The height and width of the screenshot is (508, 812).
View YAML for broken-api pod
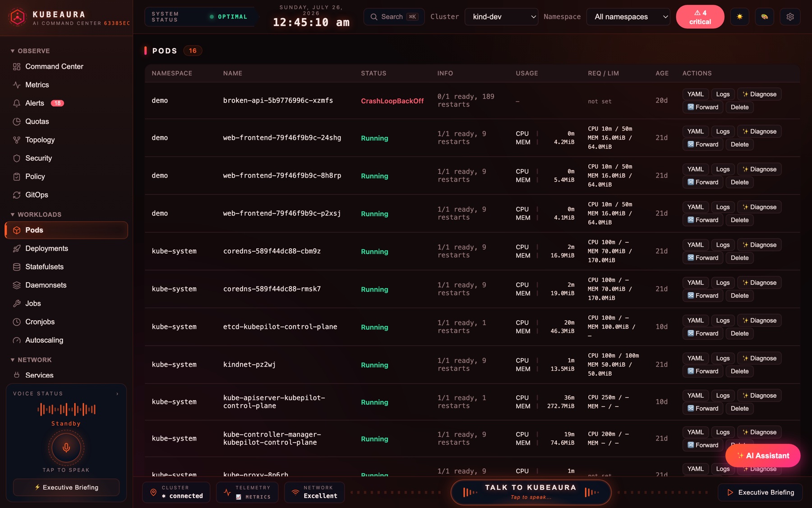tap(695, 94)
